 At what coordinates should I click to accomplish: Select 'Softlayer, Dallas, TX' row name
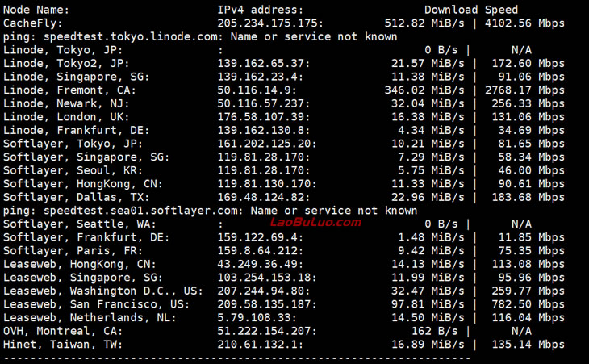(x=77, y=198)
